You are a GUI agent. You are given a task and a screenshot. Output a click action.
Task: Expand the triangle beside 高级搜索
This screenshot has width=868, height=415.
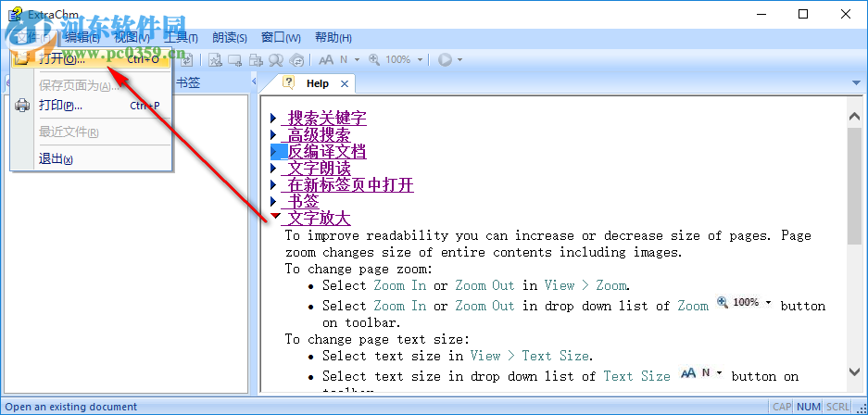(273, 134)
